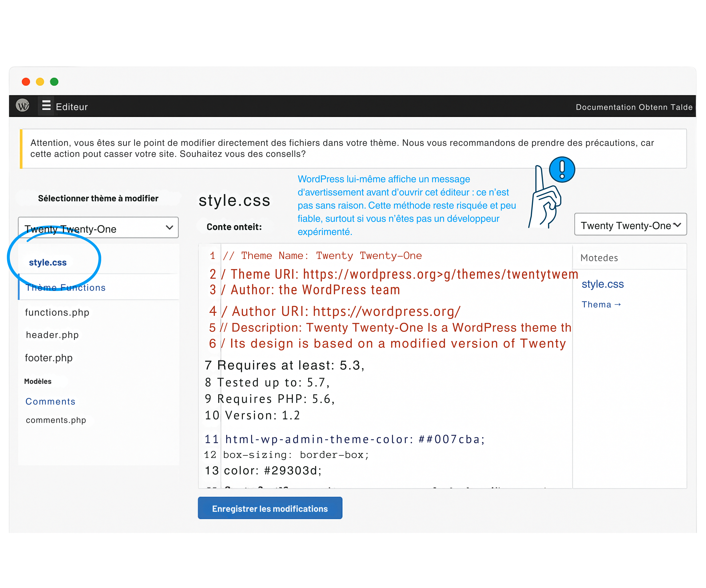Click the Comments link under Modèles

pos(50,401)
